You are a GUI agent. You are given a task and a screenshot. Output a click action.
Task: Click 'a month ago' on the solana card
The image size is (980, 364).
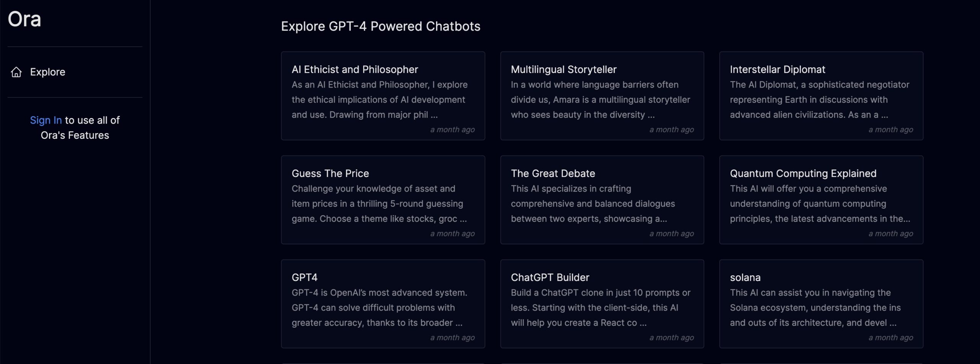(890, 337)
